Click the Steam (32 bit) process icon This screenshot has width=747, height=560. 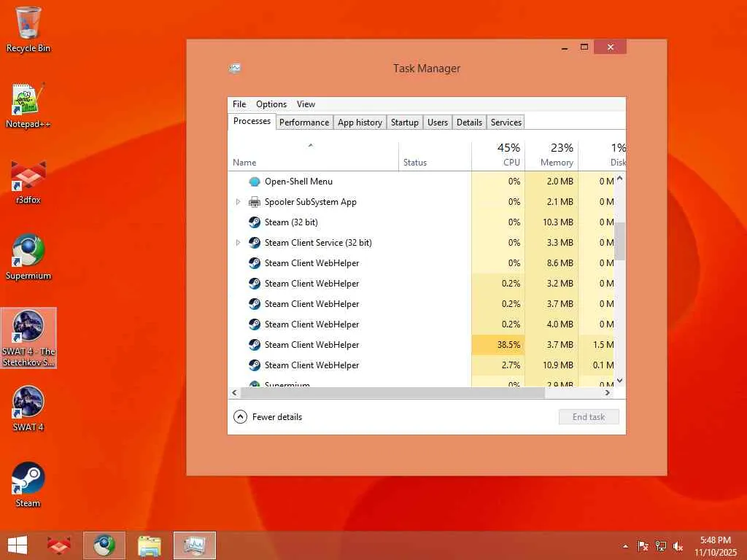tap(255, 222)
